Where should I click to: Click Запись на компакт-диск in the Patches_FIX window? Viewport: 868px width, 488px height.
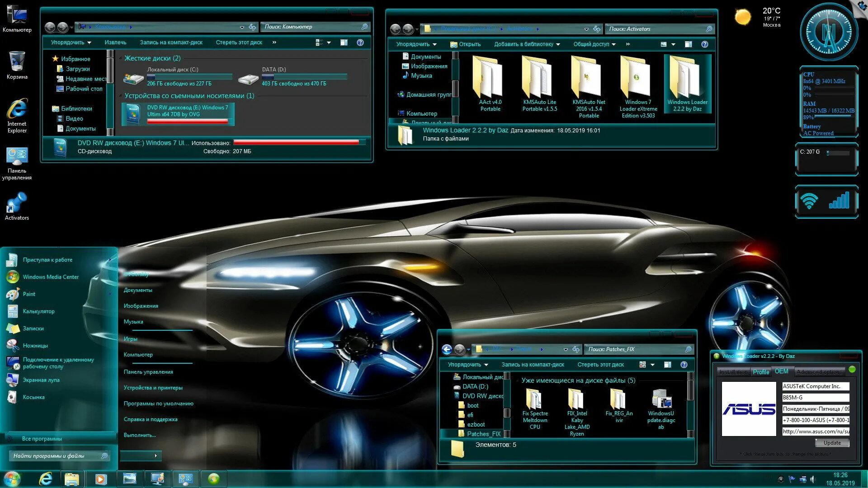[x=533, y=365]
